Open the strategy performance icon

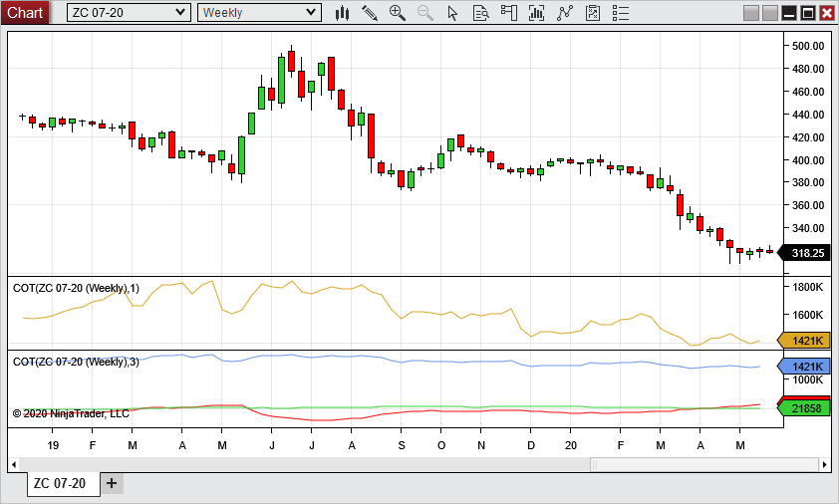[593, 13]
